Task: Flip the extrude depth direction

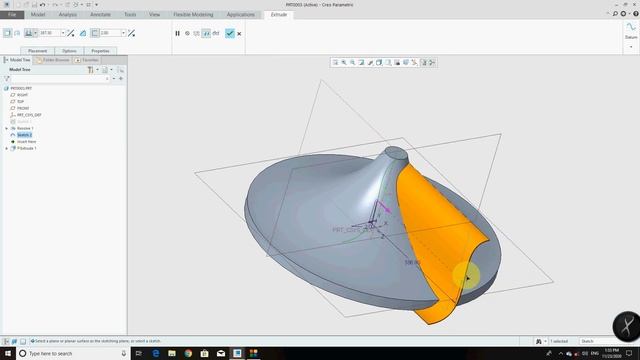Action: (x=71, y=33)
